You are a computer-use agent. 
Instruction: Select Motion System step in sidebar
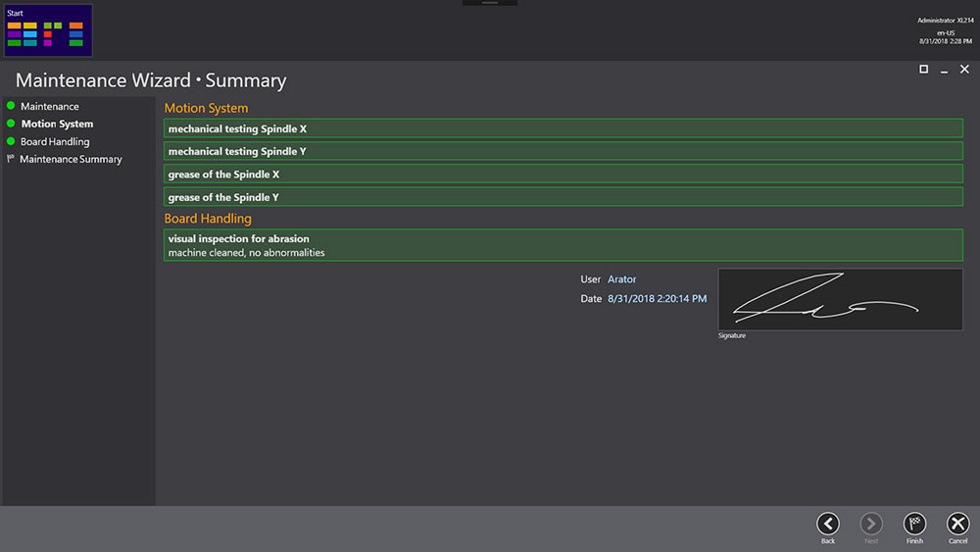pyautogui.click(x=57, y=124)
